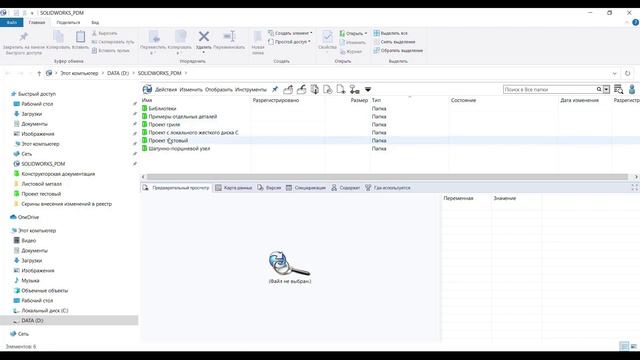Click the search magnifier icon in PDM search box

599,89
